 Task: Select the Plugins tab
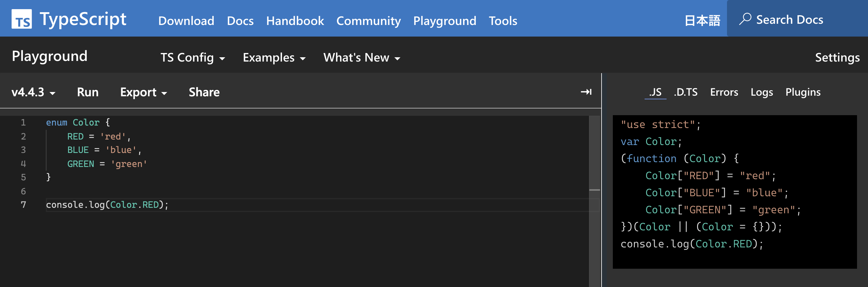(x=803, y=92)
